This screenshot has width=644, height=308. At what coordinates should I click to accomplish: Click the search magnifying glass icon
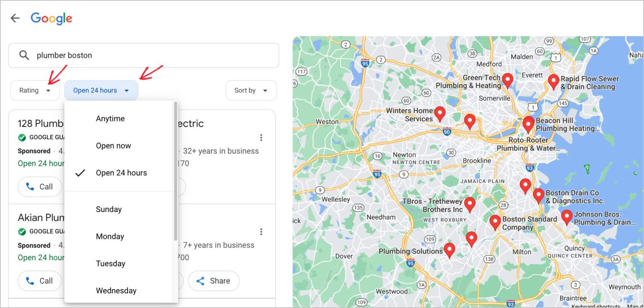click(24, 55)
